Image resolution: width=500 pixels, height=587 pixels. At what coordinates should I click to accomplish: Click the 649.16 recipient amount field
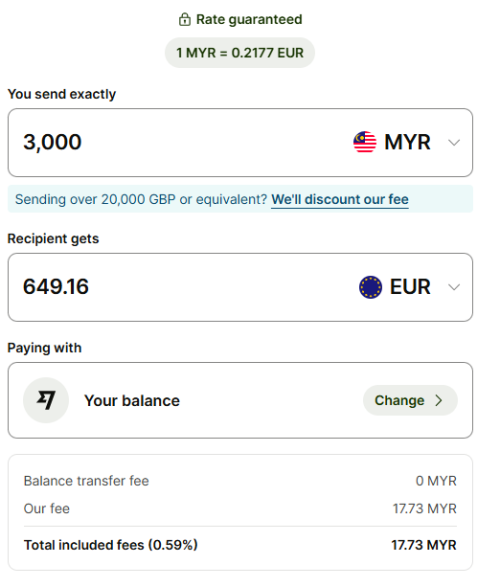(240, 287)
